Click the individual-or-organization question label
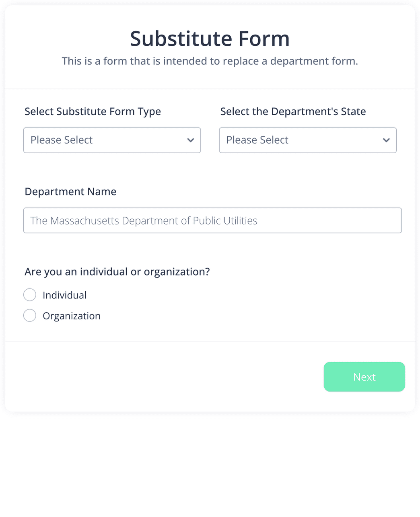 [117, 272]
